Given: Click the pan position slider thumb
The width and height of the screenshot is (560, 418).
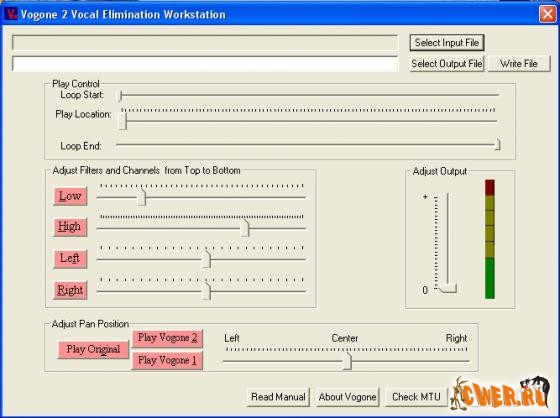Looking at the screenshot, I should click(347, 362).
